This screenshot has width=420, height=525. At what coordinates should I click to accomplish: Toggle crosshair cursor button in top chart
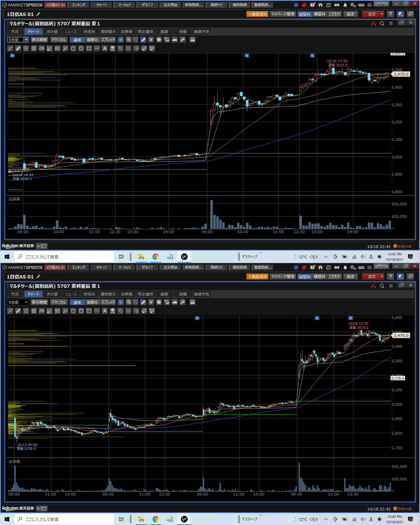(121, 40)
